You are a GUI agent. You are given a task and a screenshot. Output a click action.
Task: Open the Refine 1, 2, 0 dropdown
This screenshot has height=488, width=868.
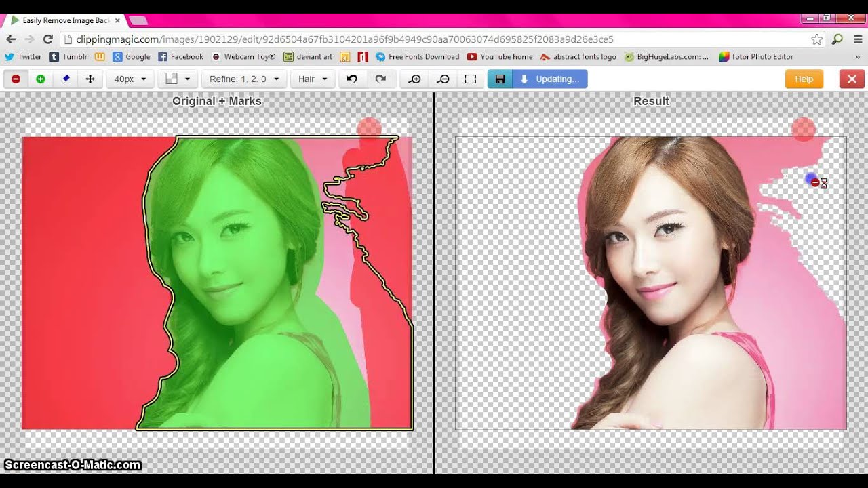[x=244, y=79]
